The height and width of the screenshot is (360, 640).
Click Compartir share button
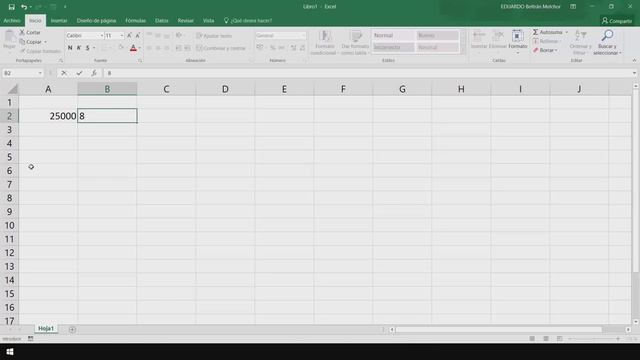click(617, 21)
